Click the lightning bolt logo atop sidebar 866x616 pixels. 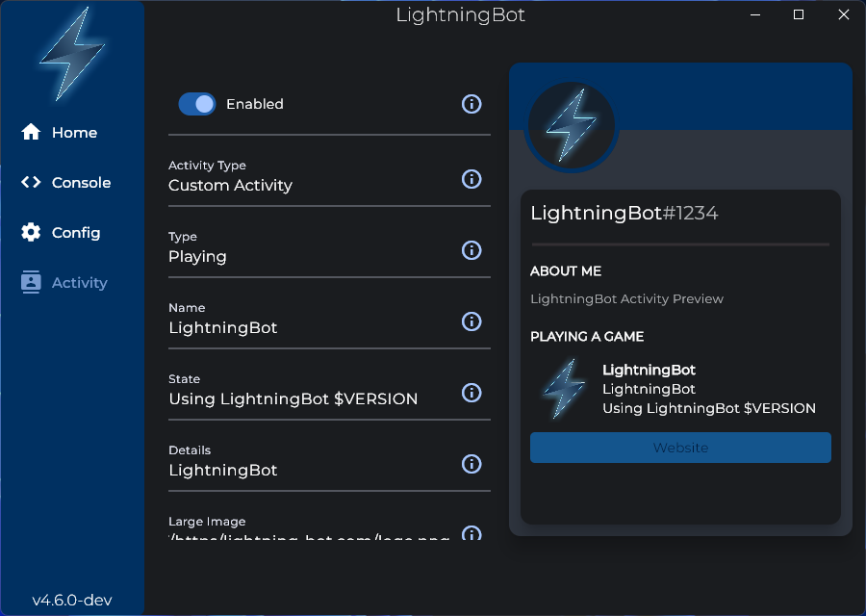pyautogui.click(x=72, y=55)
